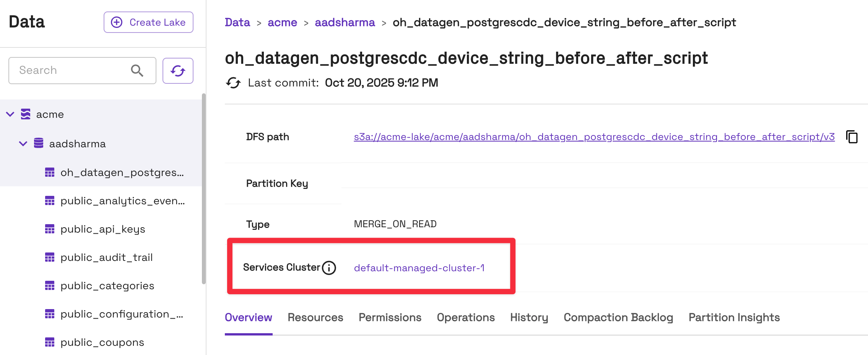Image resolution: width=868 pixels, height=355 pixels.
Task: Click the sync icon next to Last commit
Action: pos(233,83)
